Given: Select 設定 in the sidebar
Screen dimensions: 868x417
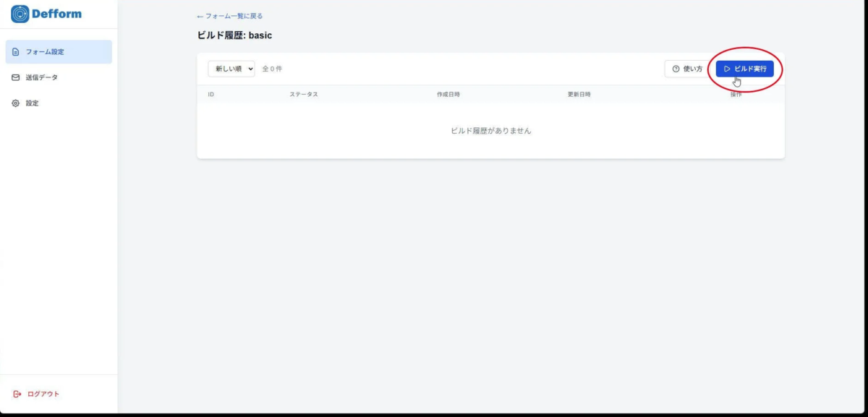Looking at the screenshot, I should point(33,103).
